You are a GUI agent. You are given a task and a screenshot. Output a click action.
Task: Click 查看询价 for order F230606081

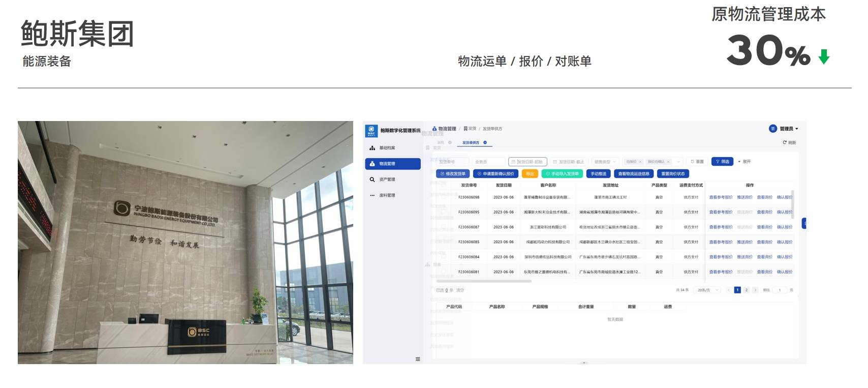[x=764, y=272]
